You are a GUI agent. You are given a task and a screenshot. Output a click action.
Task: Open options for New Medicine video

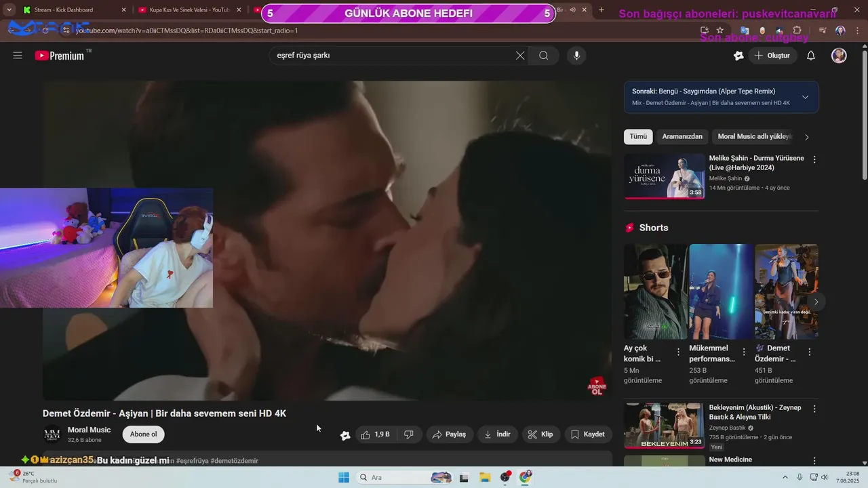click(x=814, y=460)
